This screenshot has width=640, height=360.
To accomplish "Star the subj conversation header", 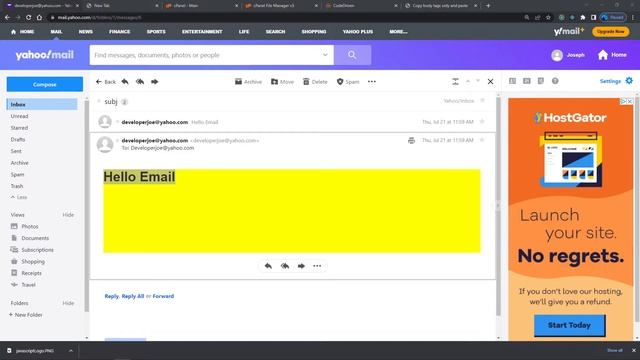I will (x=482, y=100).
